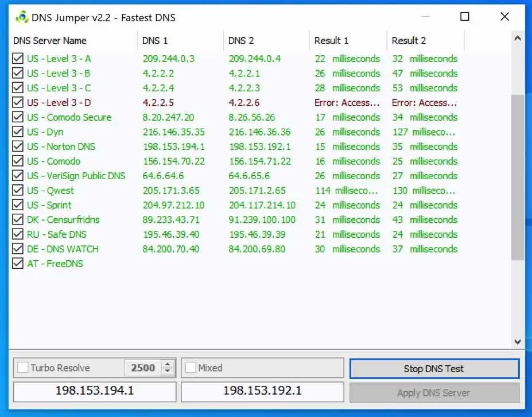Viewport: 532px width, 417px height.
Task: Sort by Result 1 column header
Action: [348, 41]
